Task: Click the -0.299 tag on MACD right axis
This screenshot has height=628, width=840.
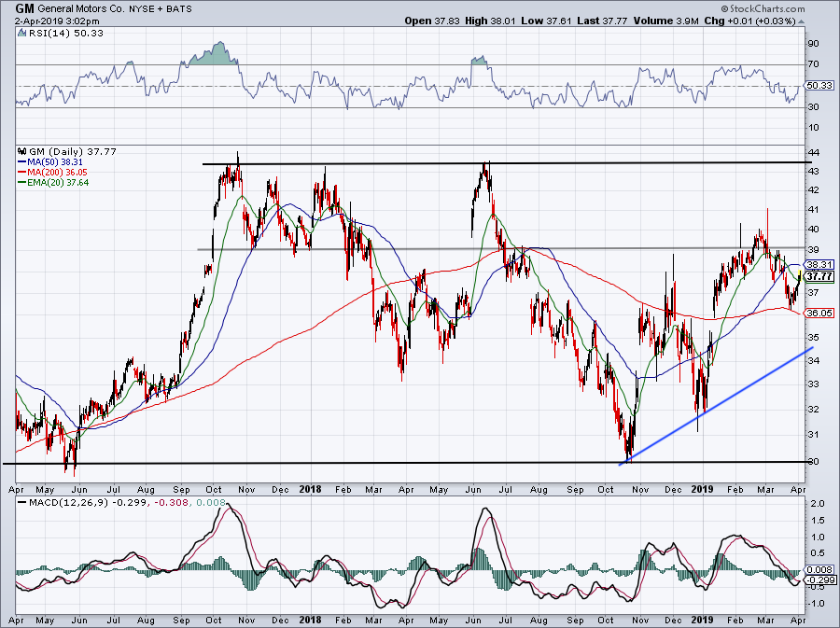Action: [x=819, y=580]
